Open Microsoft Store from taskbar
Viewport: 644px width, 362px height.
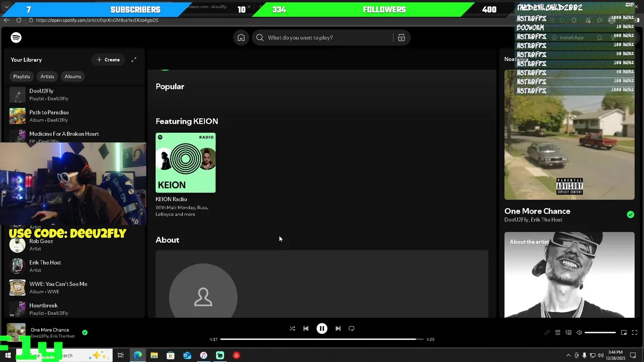click(171, 355)
